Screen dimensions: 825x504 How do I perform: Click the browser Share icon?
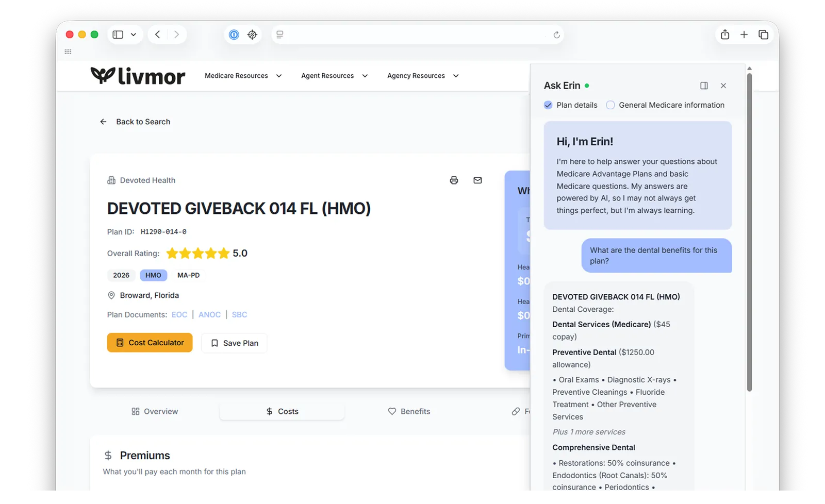point(725,35)
